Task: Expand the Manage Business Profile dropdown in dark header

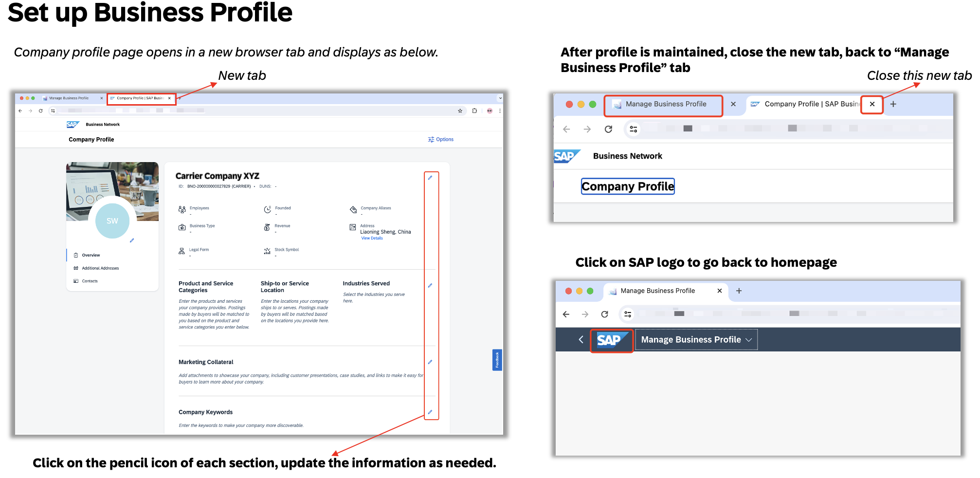Action: (749, 340)
